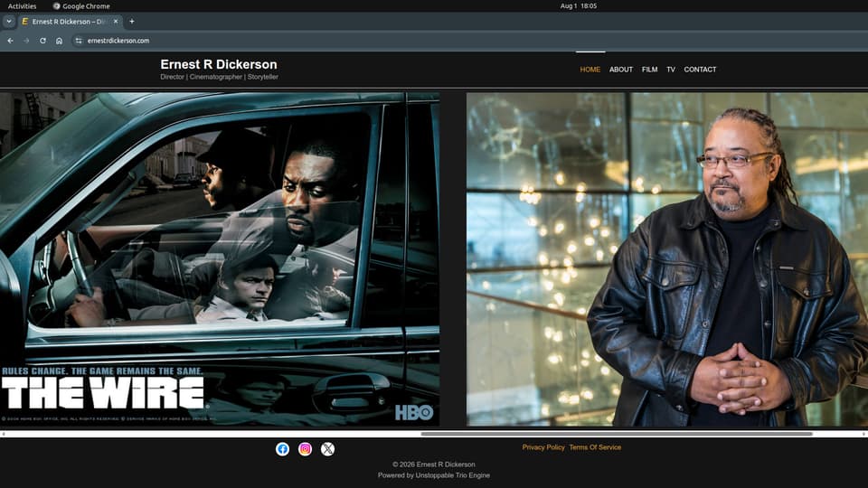Click The Wire poster image

(x=220, y=259)
